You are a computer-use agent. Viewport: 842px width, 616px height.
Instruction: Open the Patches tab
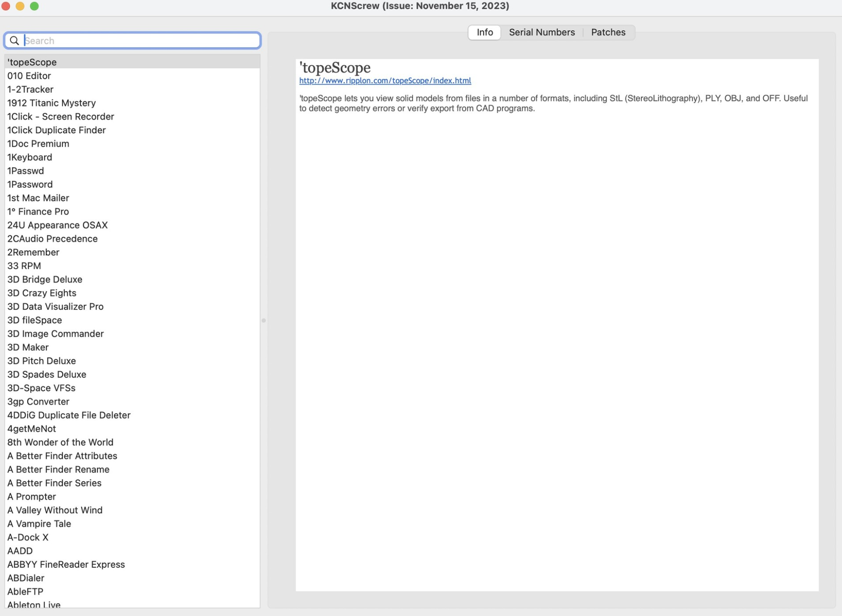(x=608, y=31)
